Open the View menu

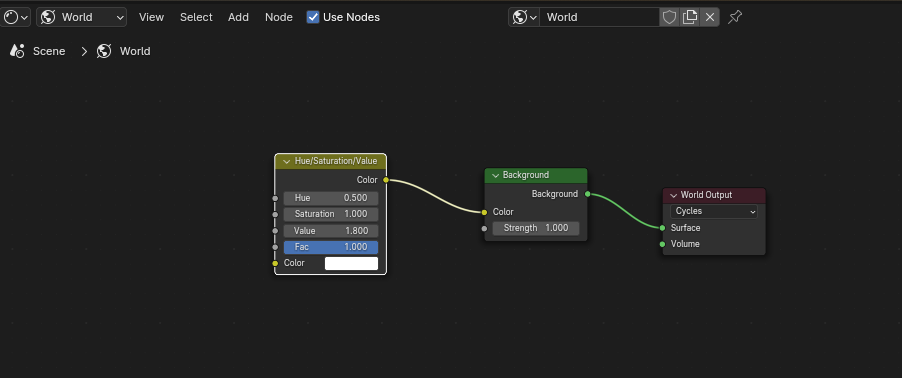[151, 17]
